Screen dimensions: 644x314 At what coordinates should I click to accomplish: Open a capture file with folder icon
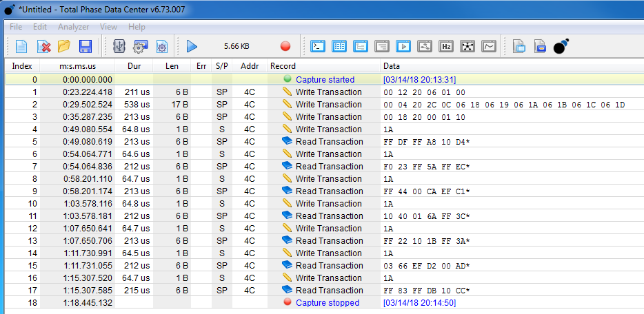[64, 46]
